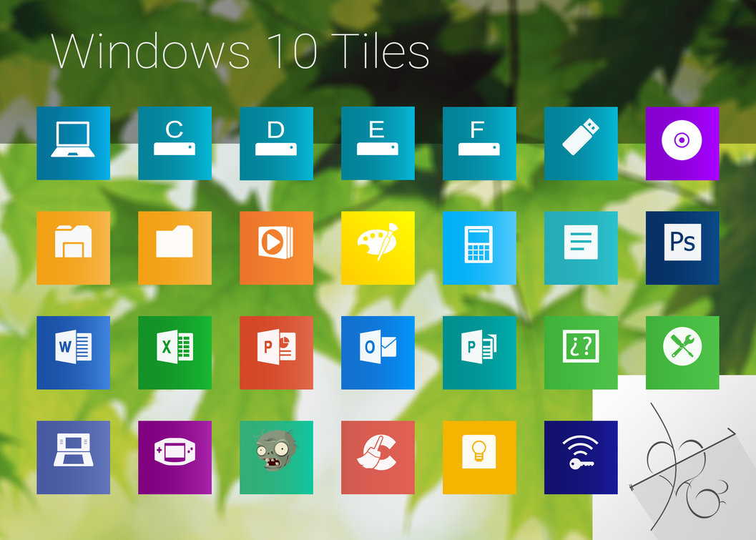Select the USB flash drive tile
756x540 pixels.
pos(580,142)
